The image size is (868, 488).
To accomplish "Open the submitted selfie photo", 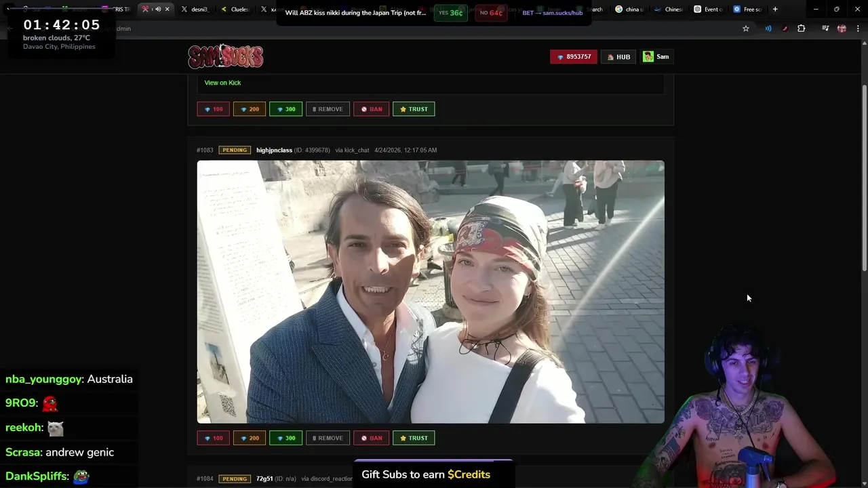I will point(431,291).
